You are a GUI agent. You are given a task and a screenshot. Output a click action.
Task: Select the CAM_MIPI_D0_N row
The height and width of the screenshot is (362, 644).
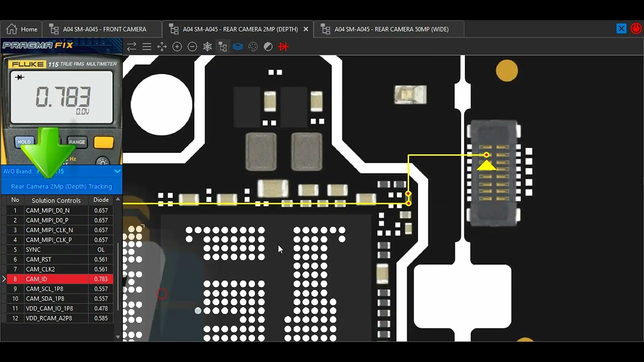coord(60,211)
